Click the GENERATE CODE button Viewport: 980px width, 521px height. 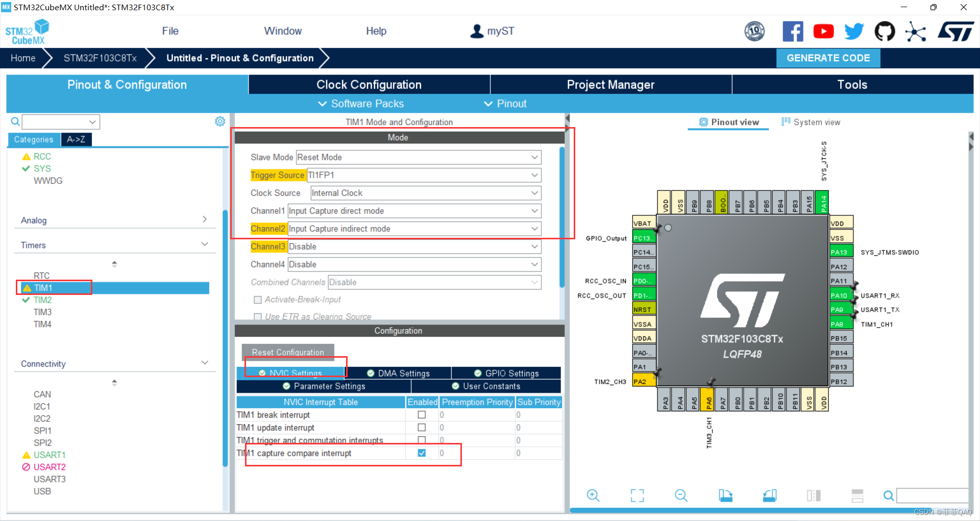click(828, 58)
